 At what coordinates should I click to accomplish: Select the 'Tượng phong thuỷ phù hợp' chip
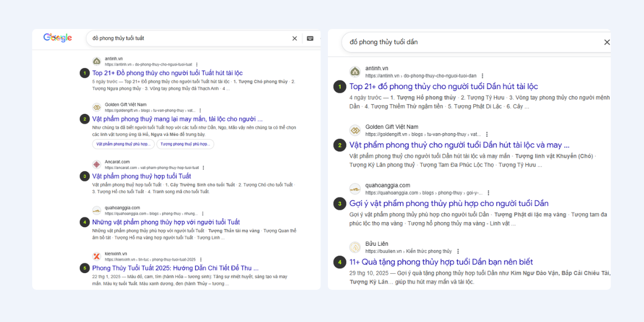[185, 144]
